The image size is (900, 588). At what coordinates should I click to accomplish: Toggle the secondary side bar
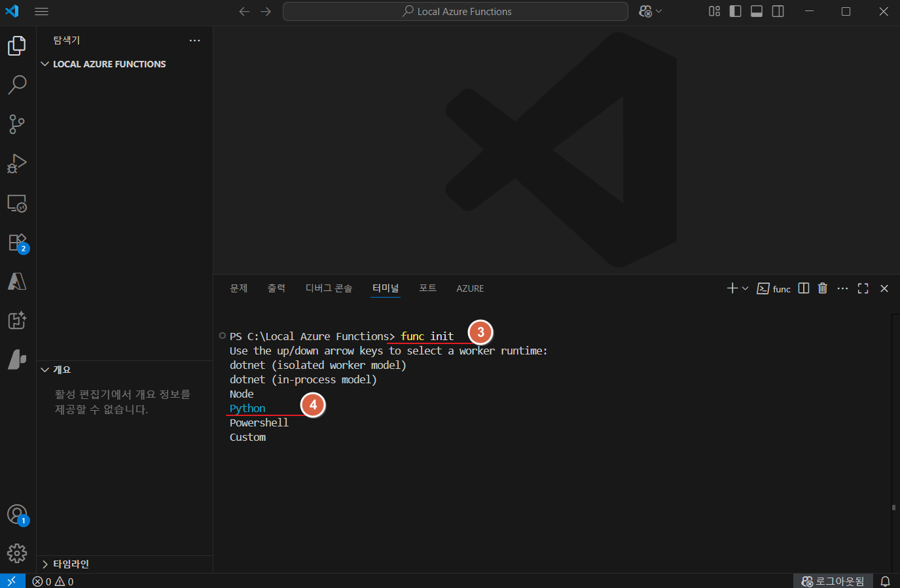coord(778,12)
